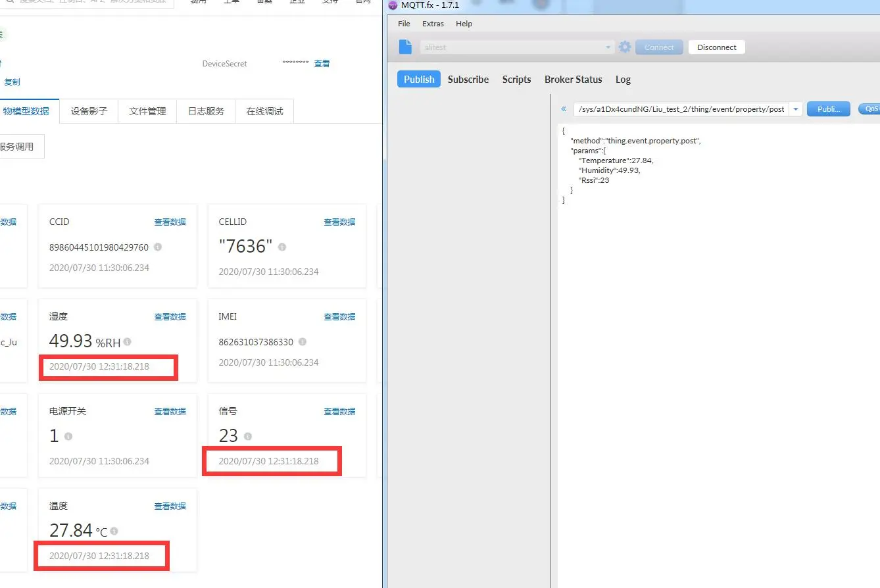Click the "Rssi":23 line in payload
The image size is (880, 588).
(593, 180)
